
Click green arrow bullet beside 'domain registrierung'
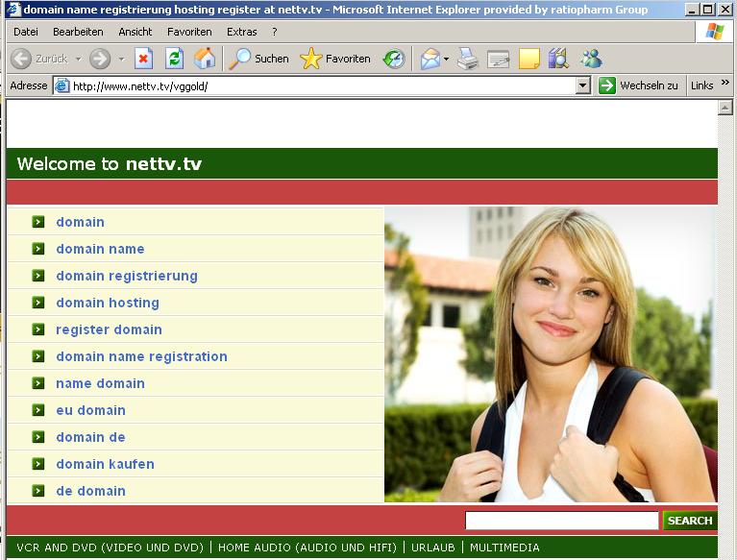(38, 276)
